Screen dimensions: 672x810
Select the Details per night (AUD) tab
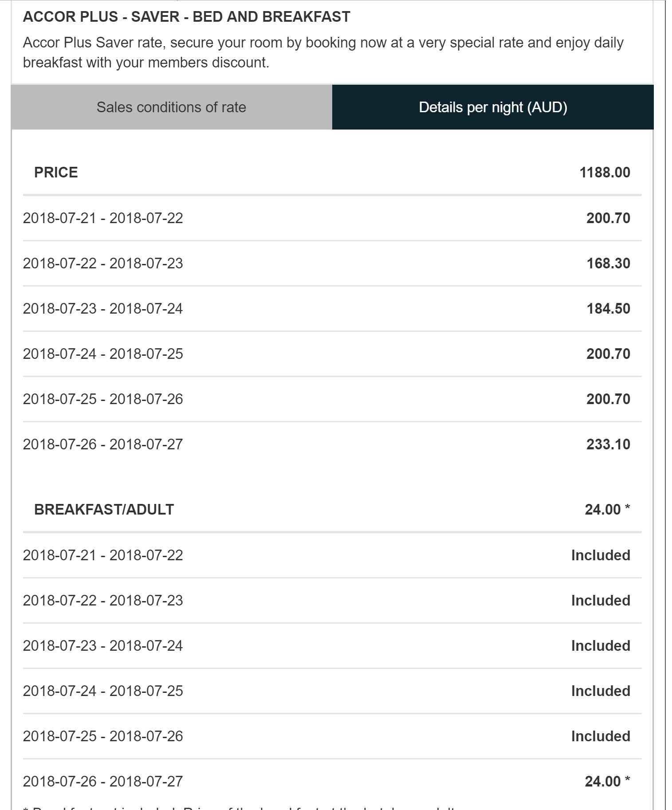pyautogui.click(x=493, y=107)
